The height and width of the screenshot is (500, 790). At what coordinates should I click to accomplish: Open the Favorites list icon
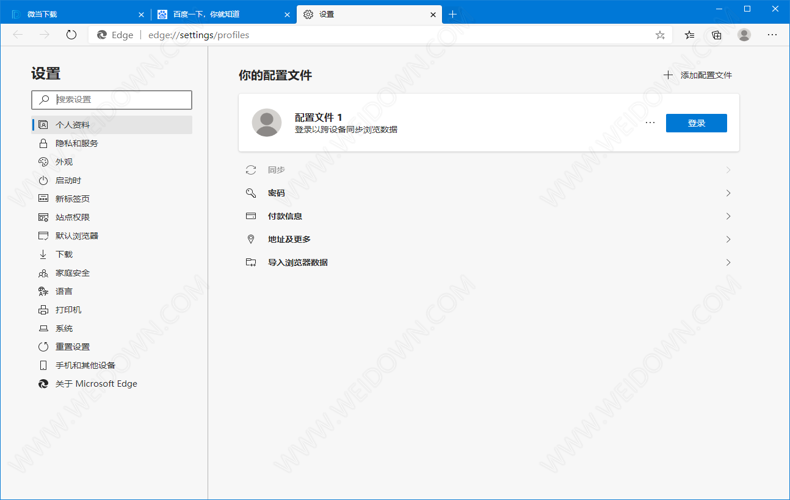(x=689, y=35)
